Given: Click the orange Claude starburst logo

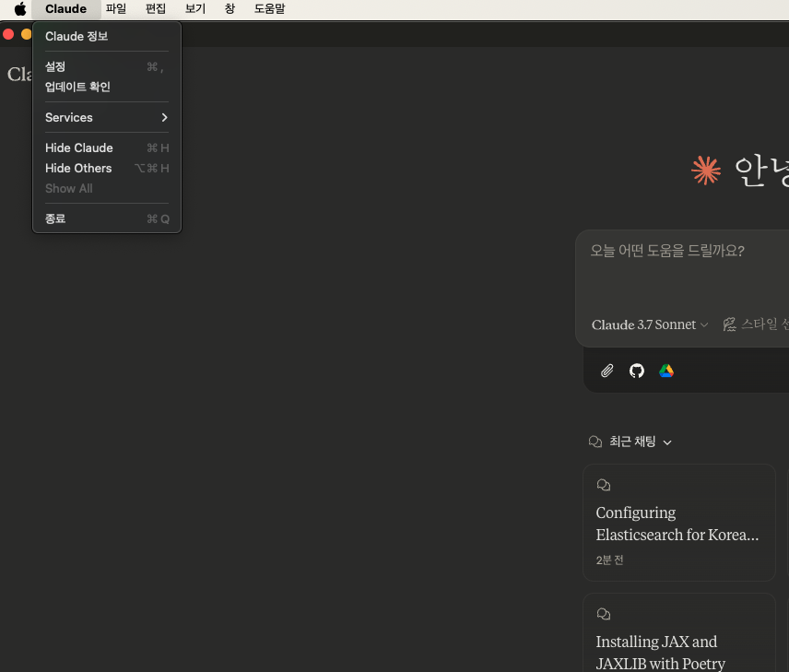Looking at the screenshot, I should point(706,171).
